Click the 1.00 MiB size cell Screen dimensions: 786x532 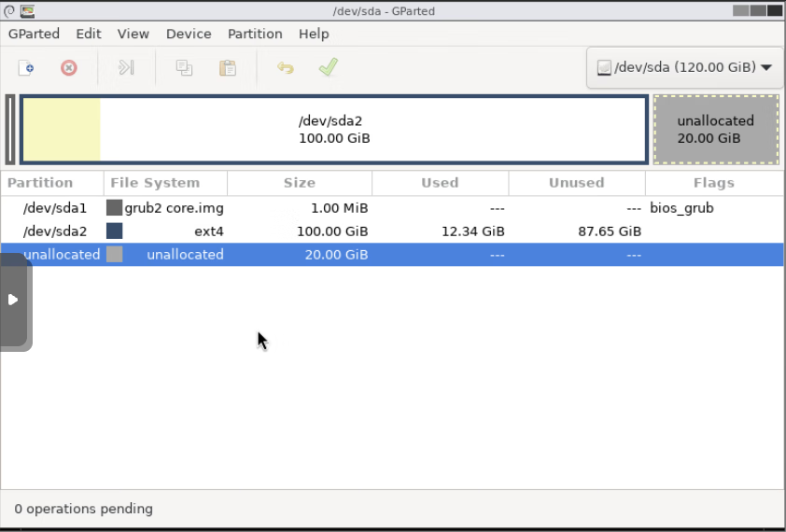[340, 208]
